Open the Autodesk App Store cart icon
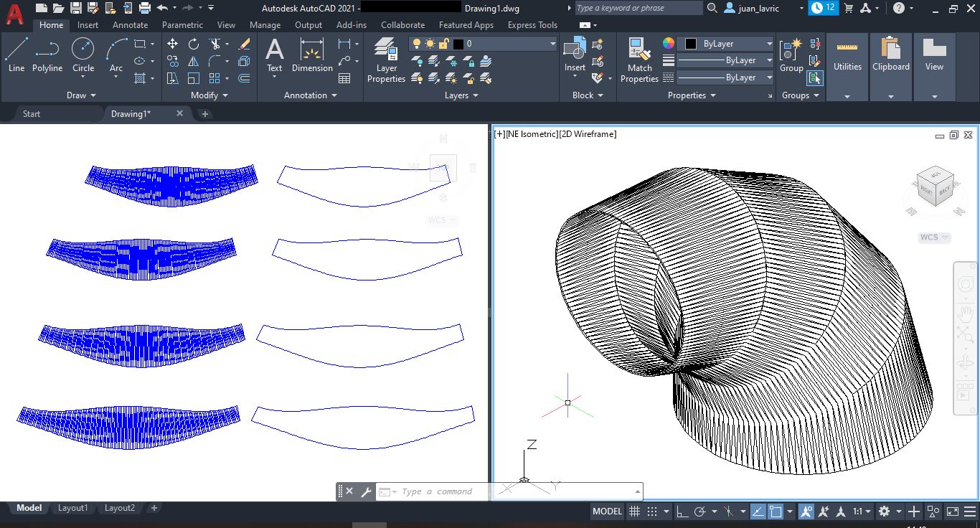 (849, 8)
